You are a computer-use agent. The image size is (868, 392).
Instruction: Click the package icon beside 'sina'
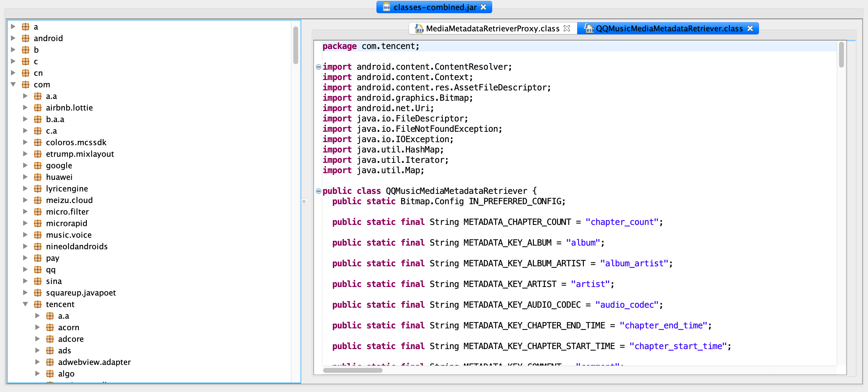click(x=38, y=281)
